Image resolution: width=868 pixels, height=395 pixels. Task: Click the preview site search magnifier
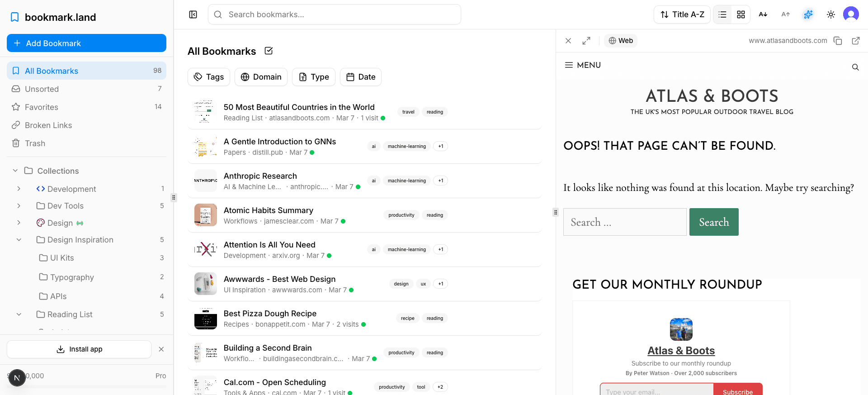click(855, 67)
